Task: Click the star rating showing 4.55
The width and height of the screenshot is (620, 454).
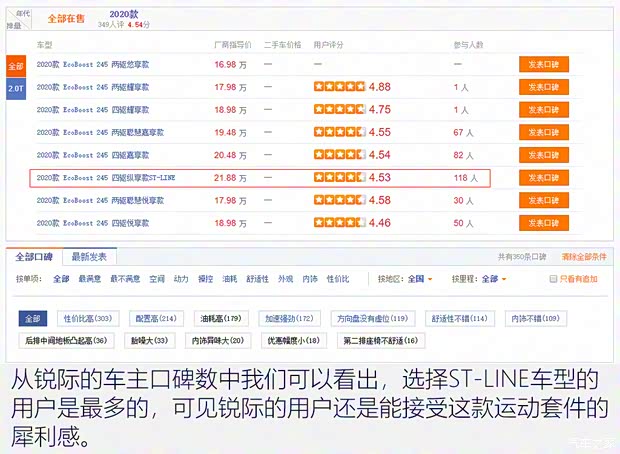Action: (339, 132)
